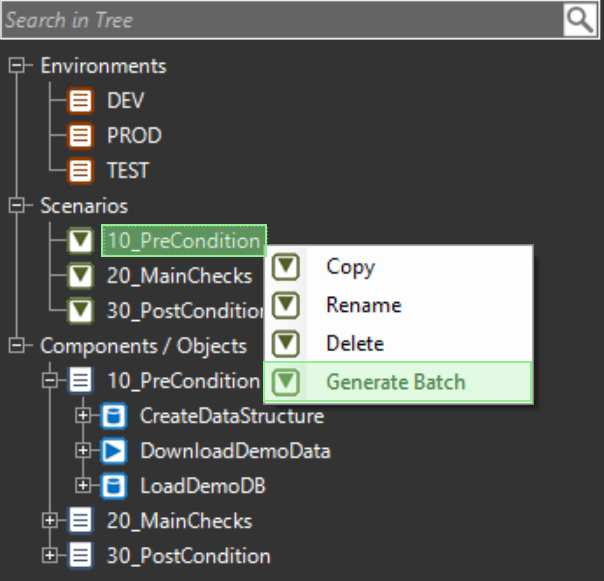Focus the Search in Tree field

282,20
